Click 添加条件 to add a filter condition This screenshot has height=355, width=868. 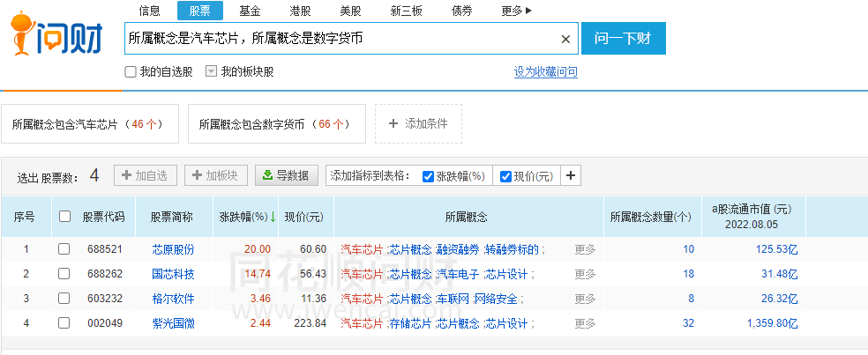[x=418, y=124]
